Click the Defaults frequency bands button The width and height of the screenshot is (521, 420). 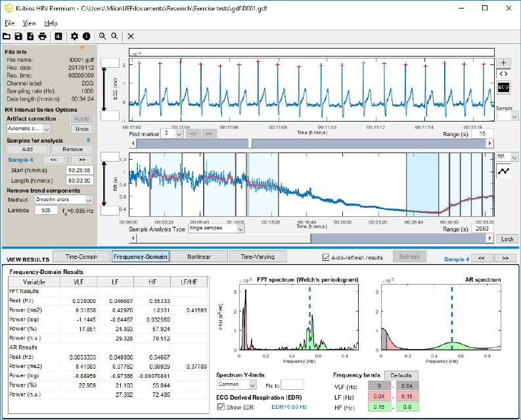[400, 375]
